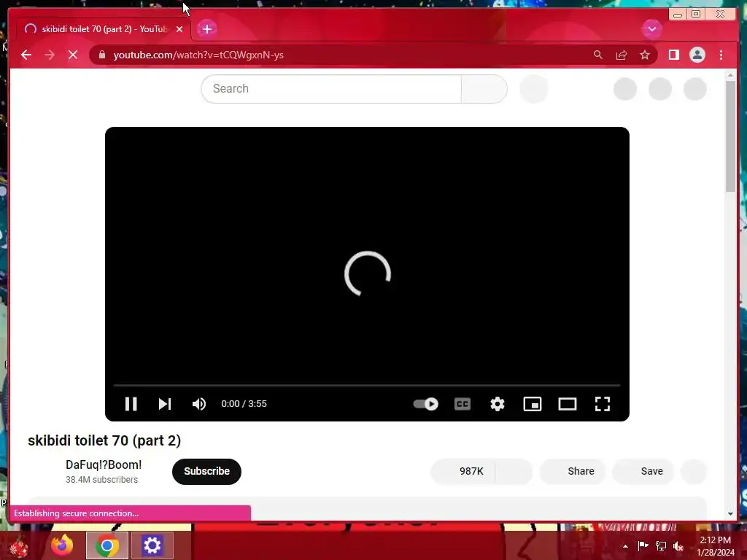Open the Action Center flag icon
This screenshot has width=747, height=560.
(643, 546)
